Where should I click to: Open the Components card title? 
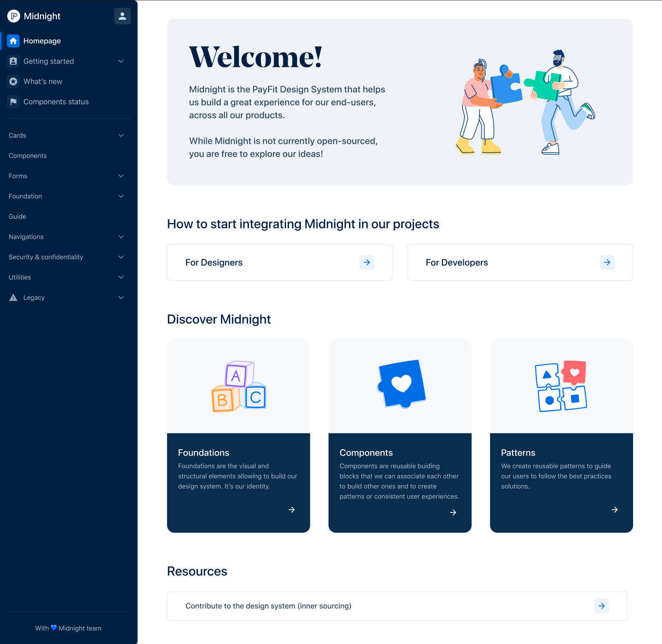[x=366, y=453]
